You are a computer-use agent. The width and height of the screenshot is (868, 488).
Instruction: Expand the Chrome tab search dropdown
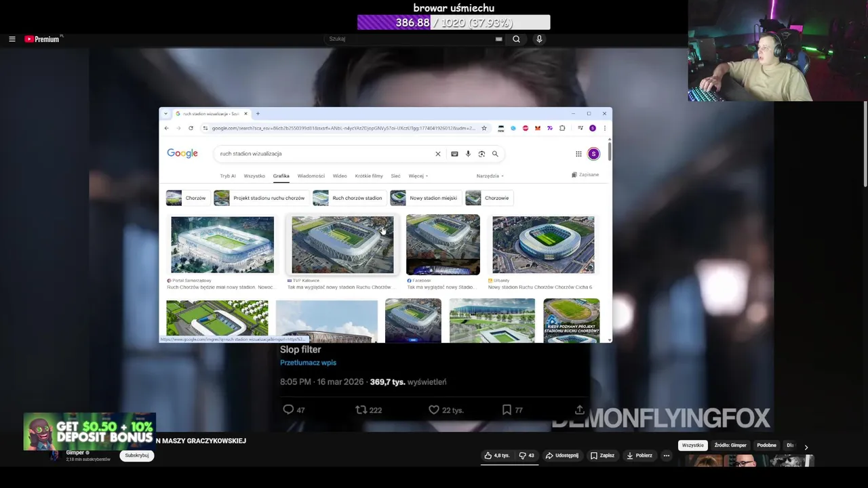[165, 113]
